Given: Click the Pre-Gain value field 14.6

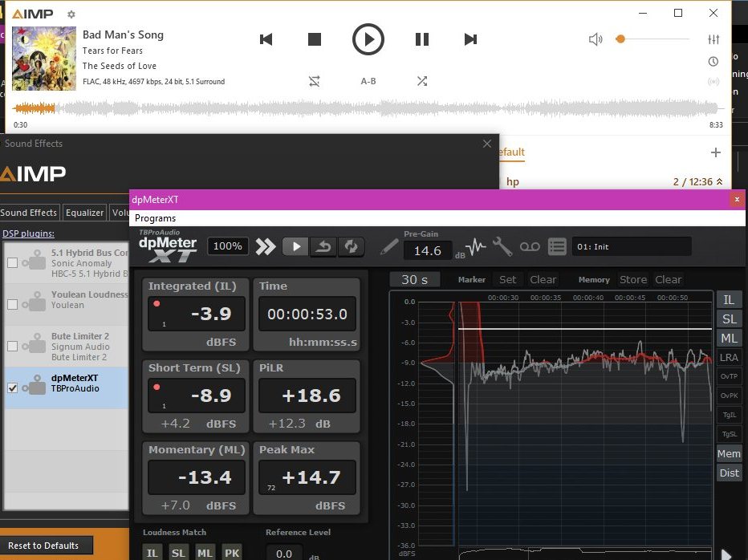Looking at the screenshot, I should click(x=428, y=250).
